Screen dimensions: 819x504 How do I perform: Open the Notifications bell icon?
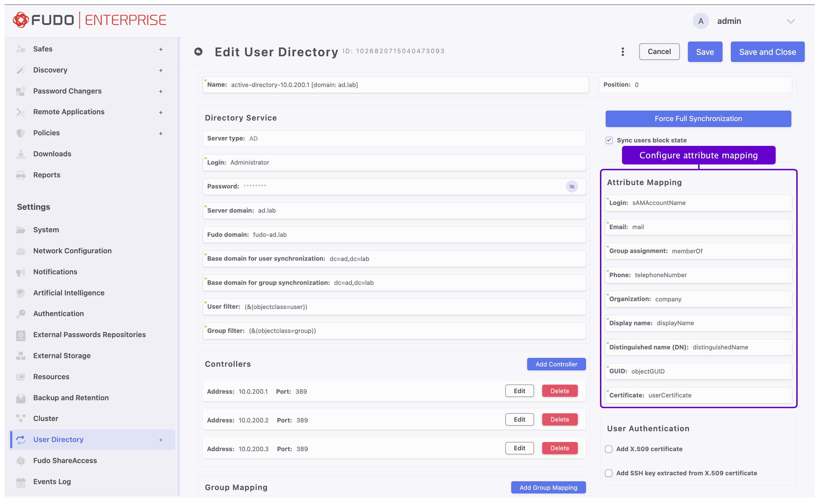[21, 272]
